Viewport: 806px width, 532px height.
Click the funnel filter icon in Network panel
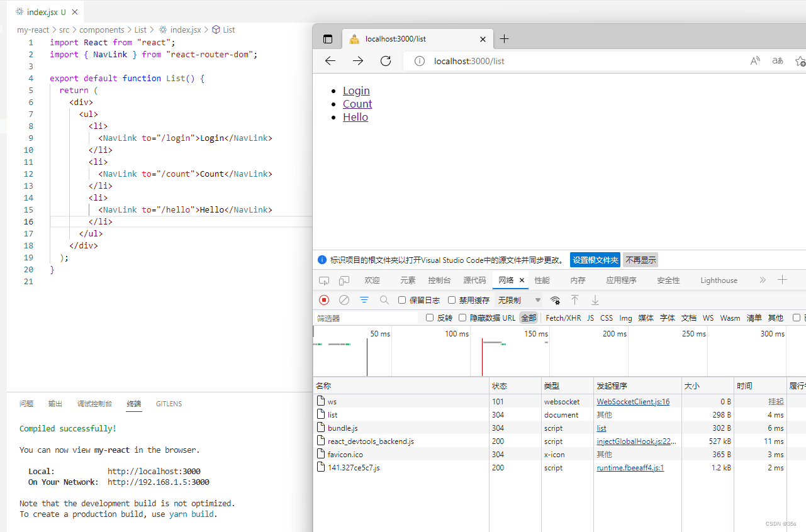click(x=364, y=300)
